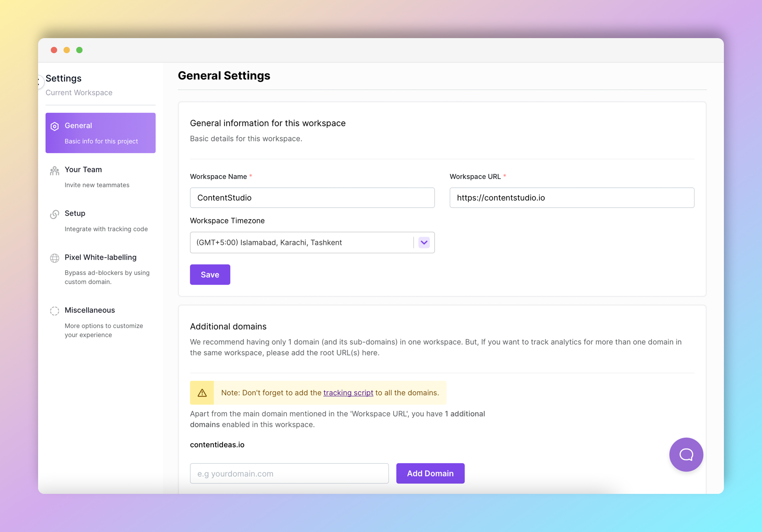Go to Your Team section

click(100, 177)
